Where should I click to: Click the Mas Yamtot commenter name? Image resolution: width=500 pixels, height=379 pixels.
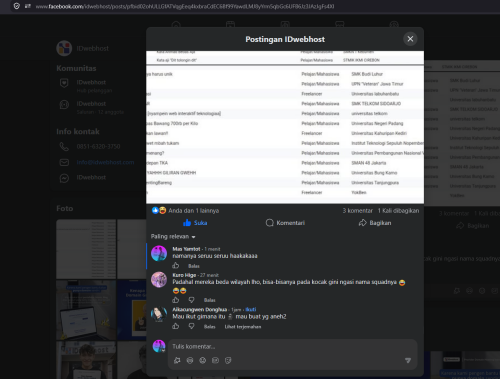[x=186, y=249]
